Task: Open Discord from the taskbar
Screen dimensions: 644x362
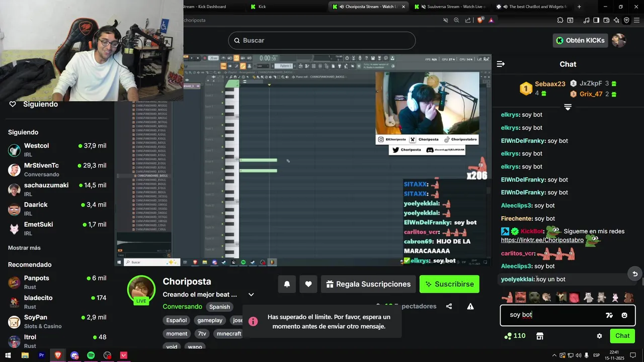Action: pos(74,355)
